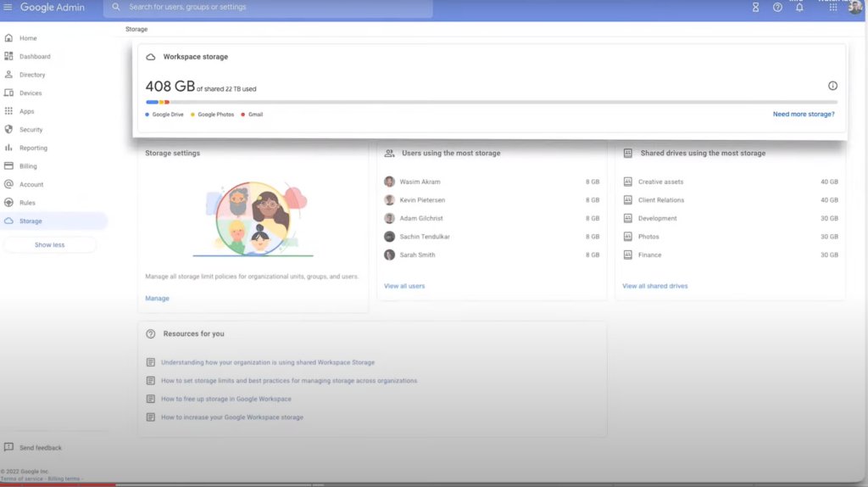The width and height of the screenshot is (868, 487).
Task: Click the Google Photos legend label
Action: (216, 115)
